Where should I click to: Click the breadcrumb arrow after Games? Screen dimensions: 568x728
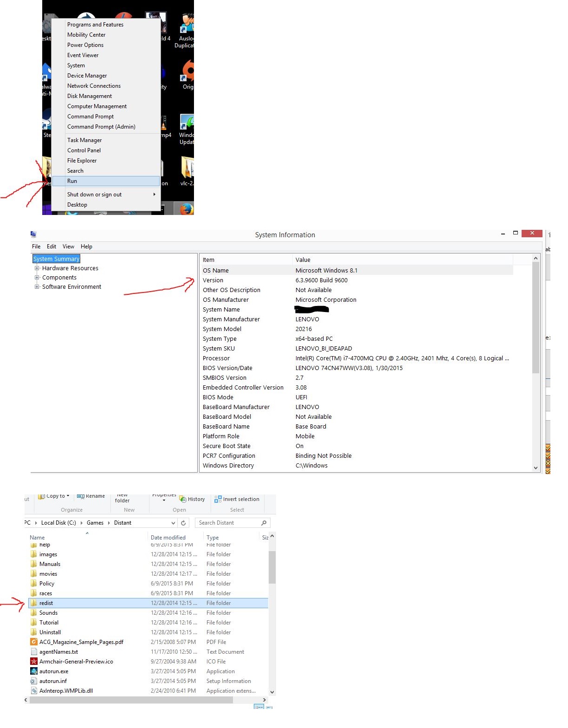coord(109,523)
